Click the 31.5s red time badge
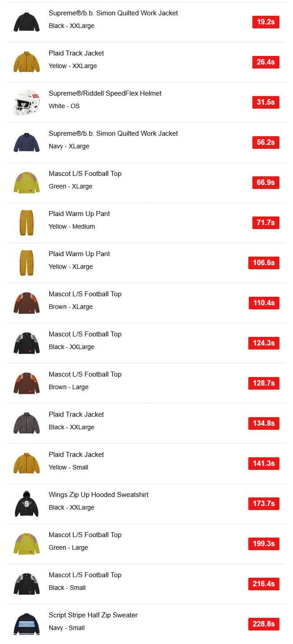Image resolution: width=293 pixels, height=644 pixels. click(x=265, y=102)
